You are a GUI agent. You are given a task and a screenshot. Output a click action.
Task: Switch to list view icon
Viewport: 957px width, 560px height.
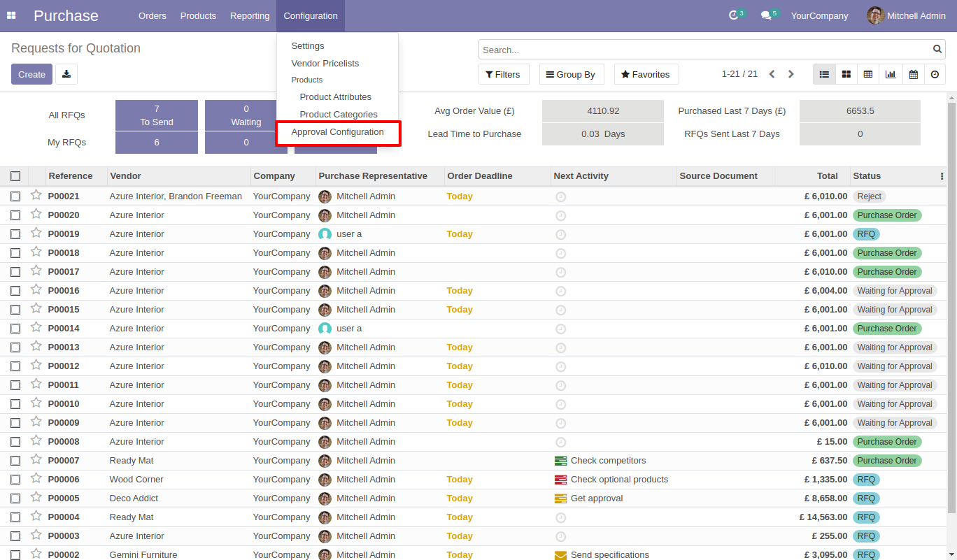point(824,74)
